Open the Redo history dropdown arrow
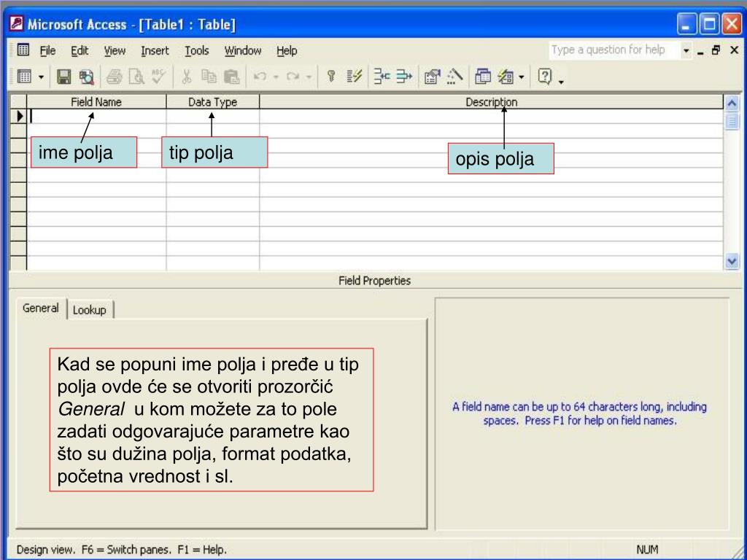Viewport: 747px width, 560px height. coord(309,77)
